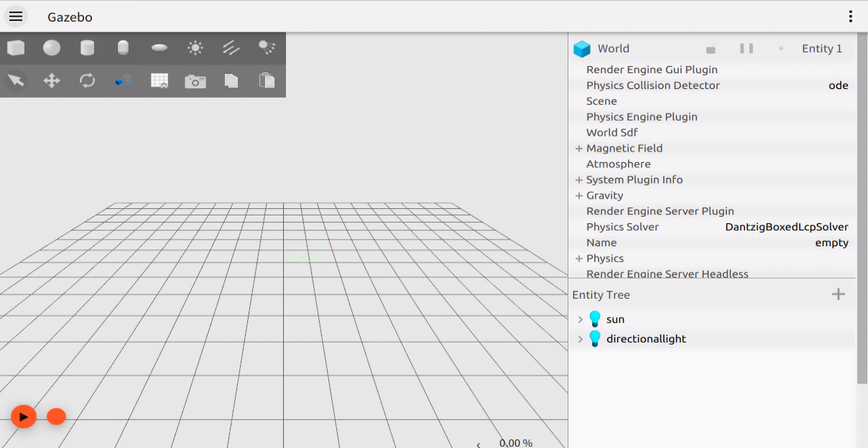Click the Atmosphere property row
Viewport: 868px width, 448px height.
click(x=712, y=164)
